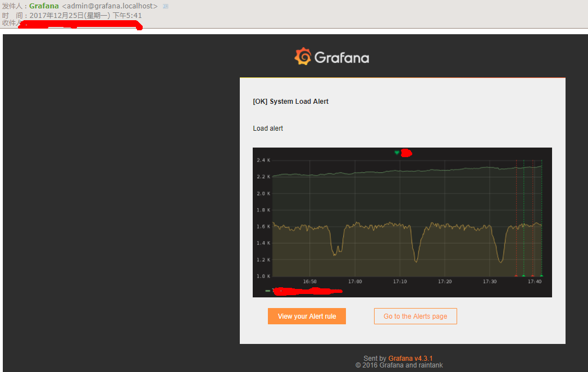
Task: Click the Load alert message text
Action: (268, 128)
